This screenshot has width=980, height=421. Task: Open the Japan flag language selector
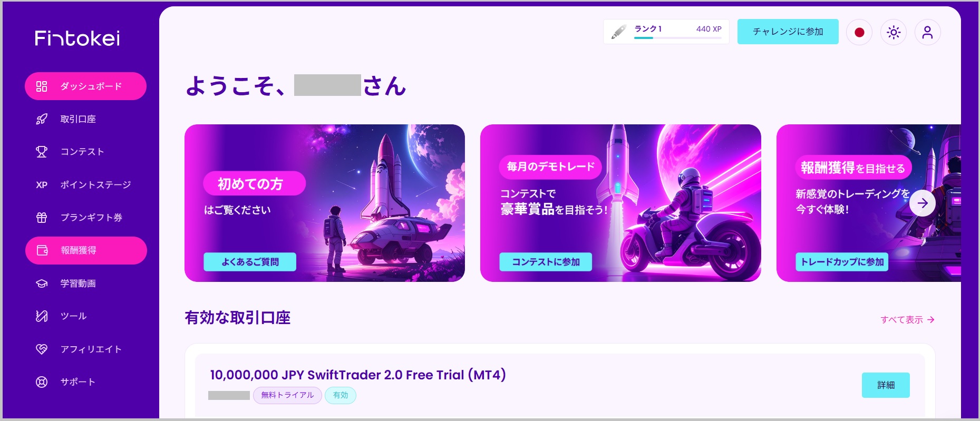tap(859, 33)
